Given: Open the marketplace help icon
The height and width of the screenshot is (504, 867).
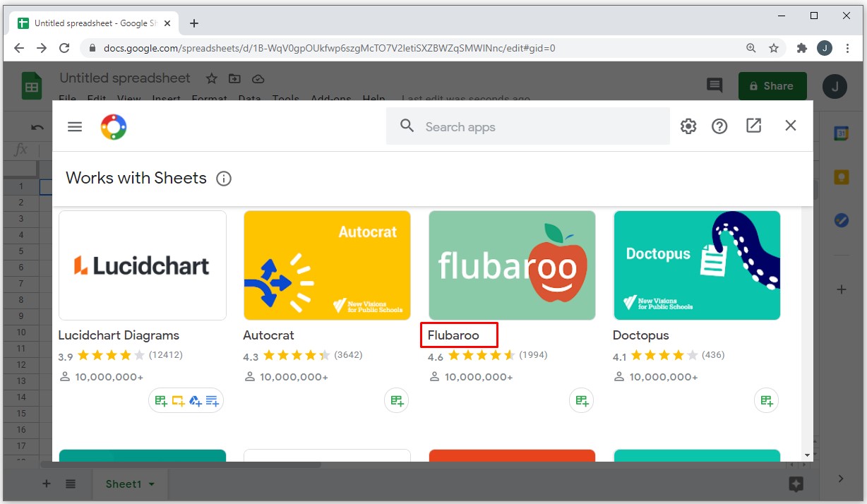Looking at the screenshot, I should pyautogui.click(x=719, y=126).
